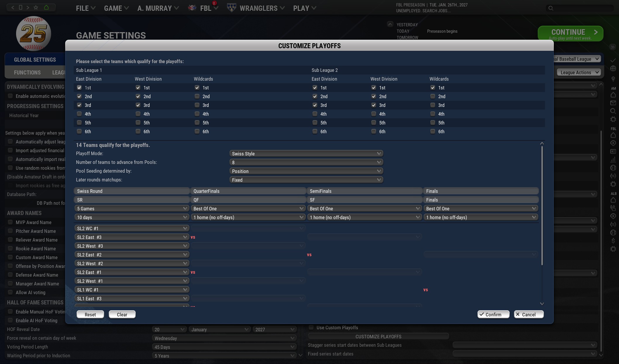
Task: Click the Confirm button
Action: [493, 315]
